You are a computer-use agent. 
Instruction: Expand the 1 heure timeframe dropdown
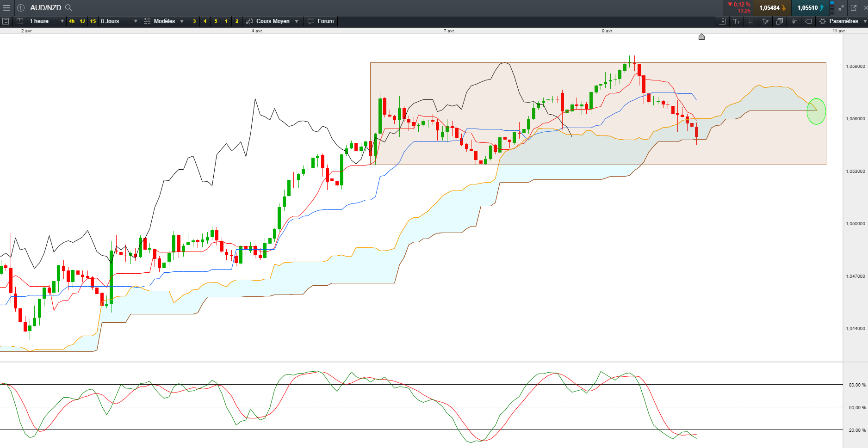tap(62, 21)
